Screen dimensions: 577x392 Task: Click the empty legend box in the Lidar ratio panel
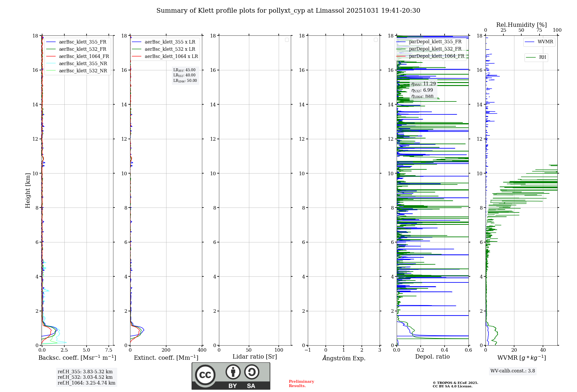tap(287, 40)
